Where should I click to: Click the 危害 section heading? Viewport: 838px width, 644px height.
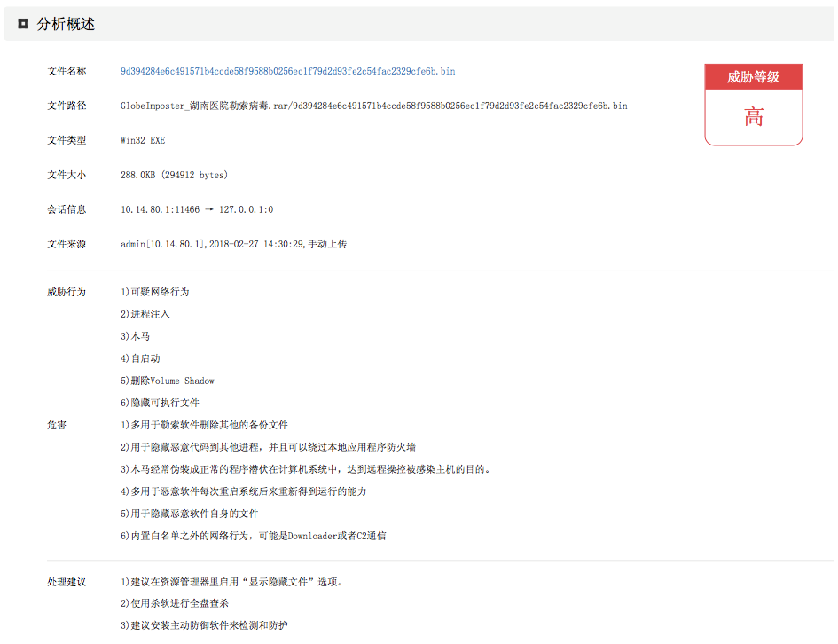(x=55, y=424)
